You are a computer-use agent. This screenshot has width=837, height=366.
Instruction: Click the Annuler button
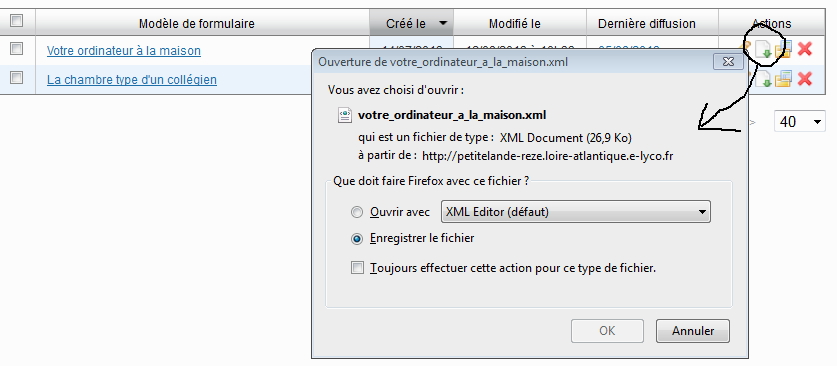coord(693,331)
